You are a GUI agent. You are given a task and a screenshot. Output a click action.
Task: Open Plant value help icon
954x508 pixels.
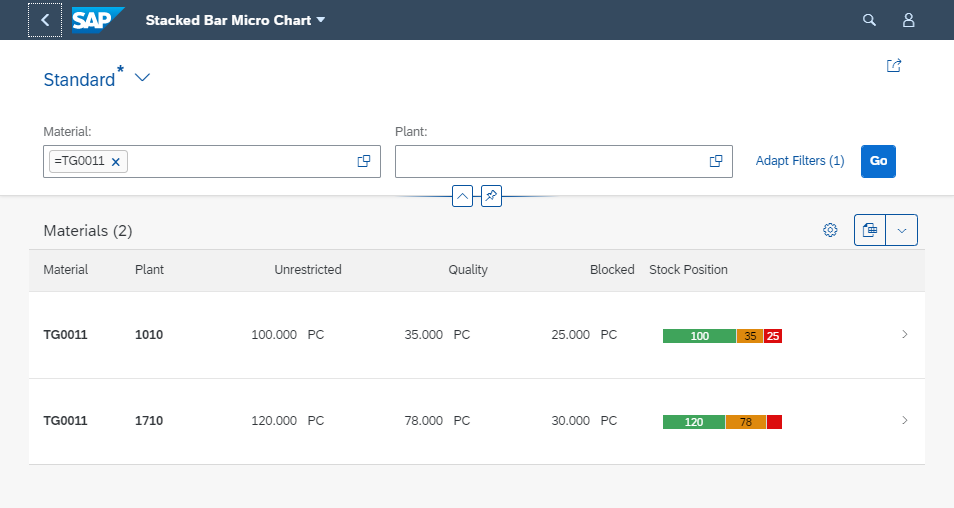tap(716, 161)
